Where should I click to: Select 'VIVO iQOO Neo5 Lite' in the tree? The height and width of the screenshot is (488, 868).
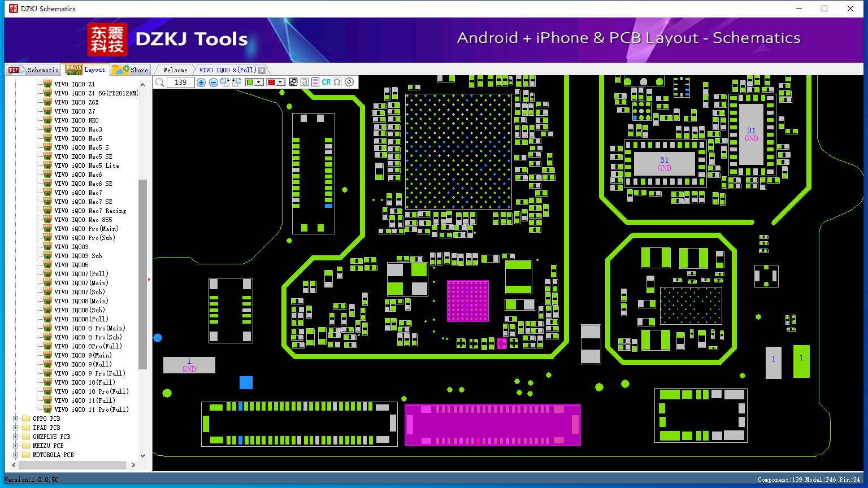click(x=86, y=165)
